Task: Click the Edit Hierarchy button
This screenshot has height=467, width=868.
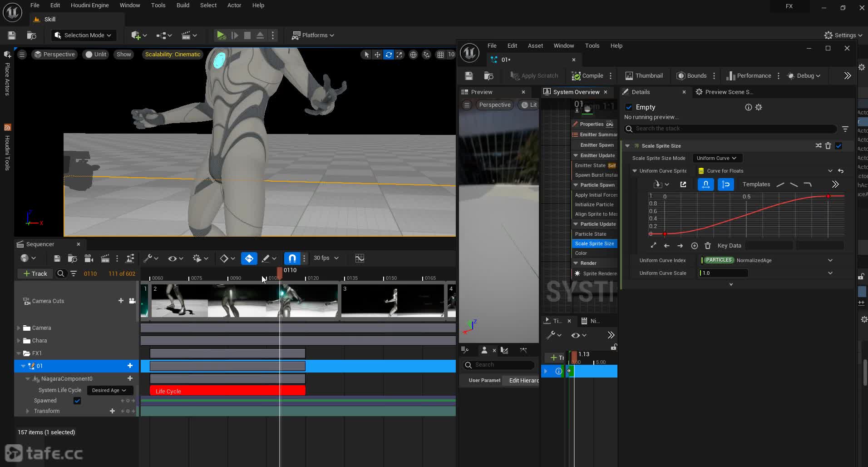Action: pyautogui.click(x=523, y=381)
